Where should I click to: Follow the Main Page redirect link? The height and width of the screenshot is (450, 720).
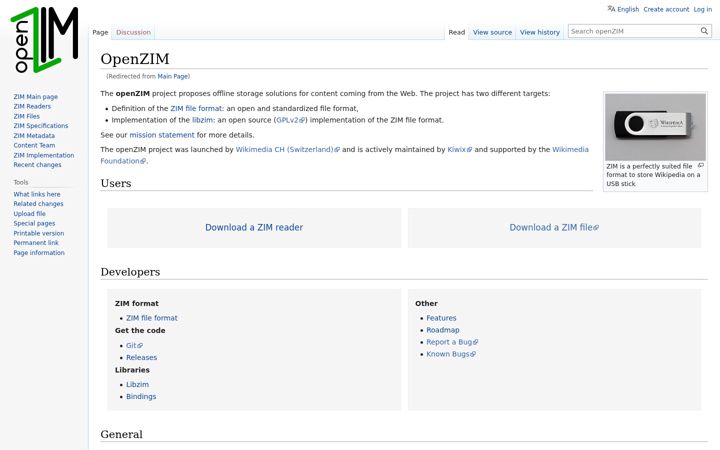pos(173,77)
